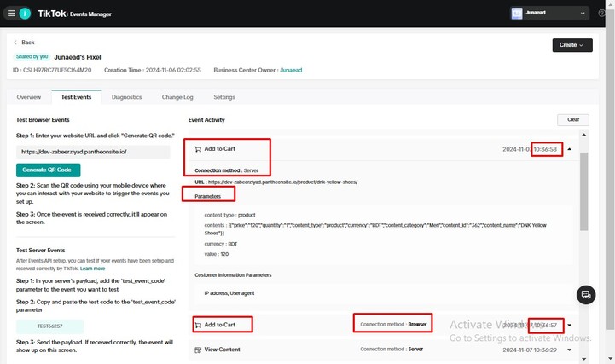Expand the Browser Add to Cart event
The width and height of the screenshot is (615, 364).
click(x=569, y=325)
